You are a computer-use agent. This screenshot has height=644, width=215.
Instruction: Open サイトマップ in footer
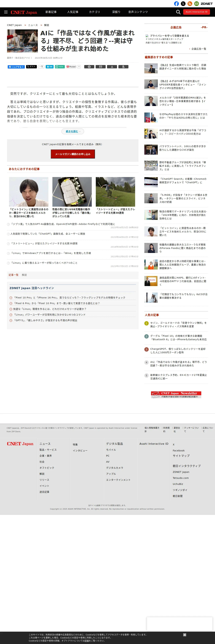181,456
